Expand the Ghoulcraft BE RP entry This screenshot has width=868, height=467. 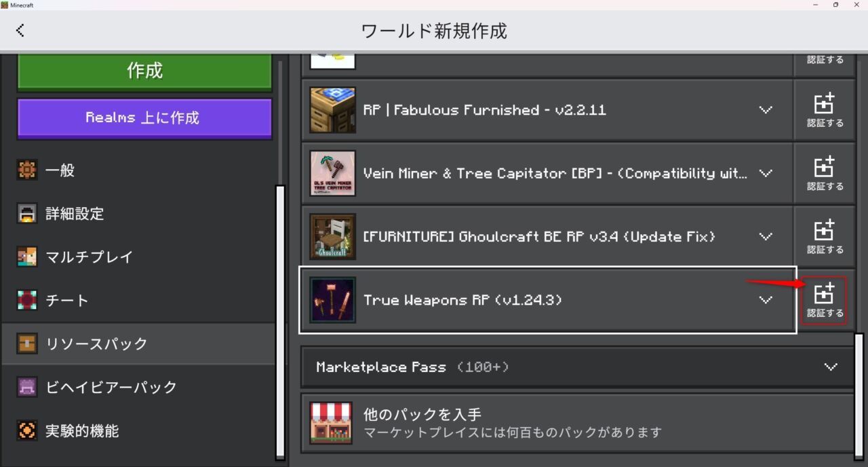766,236
